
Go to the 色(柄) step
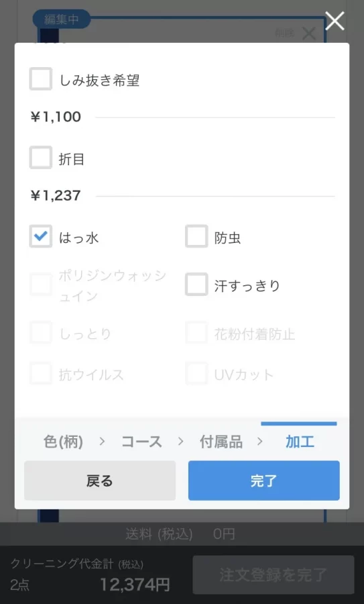coord(64,442)
